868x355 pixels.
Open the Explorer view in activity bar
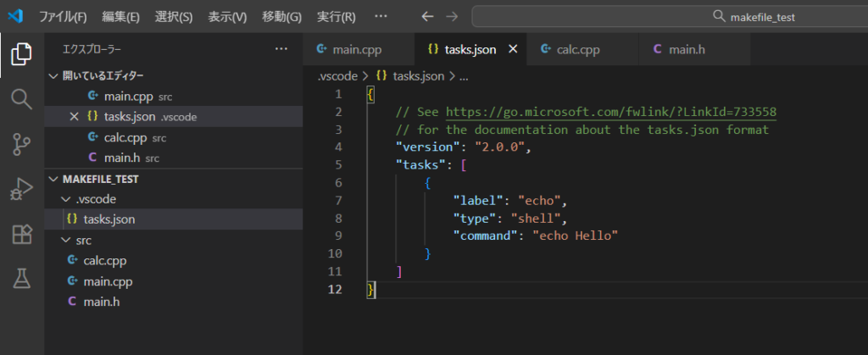coord(21,54)
